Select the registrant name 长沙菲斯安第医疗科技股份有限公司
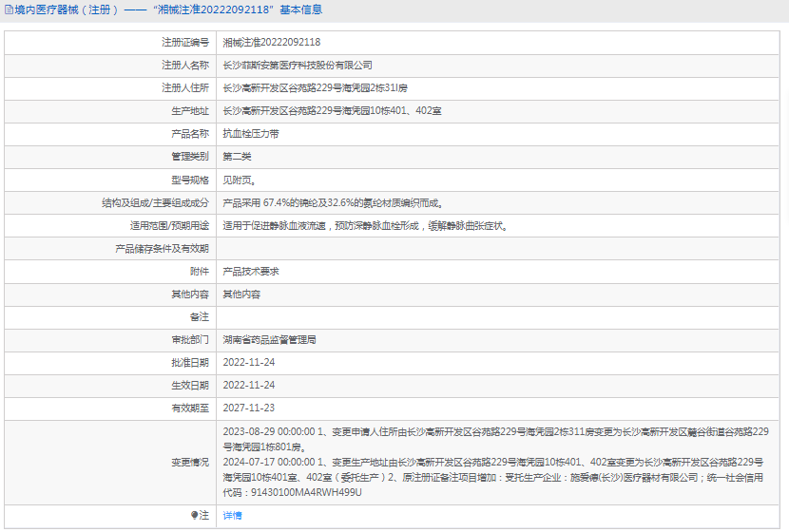Screen dimensions: 789x532 (x=298, y=66)
